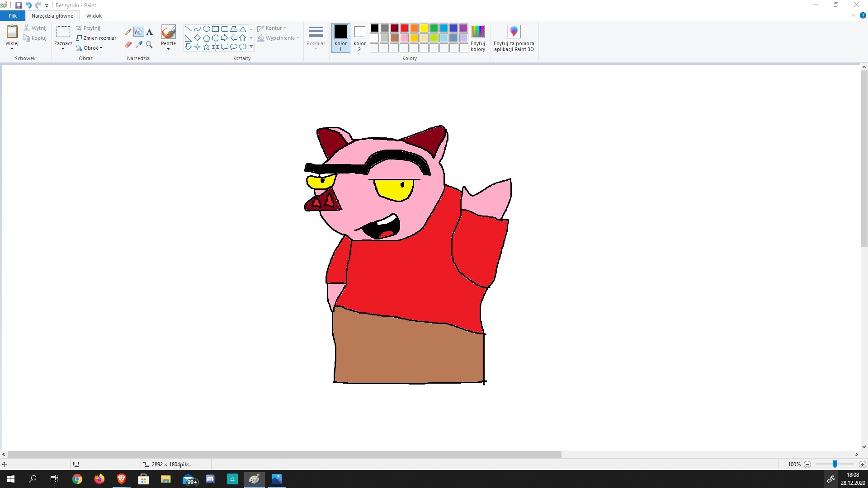Select the Eraser tool
This screenshot has width=868, height=488.
pos(128,44)
